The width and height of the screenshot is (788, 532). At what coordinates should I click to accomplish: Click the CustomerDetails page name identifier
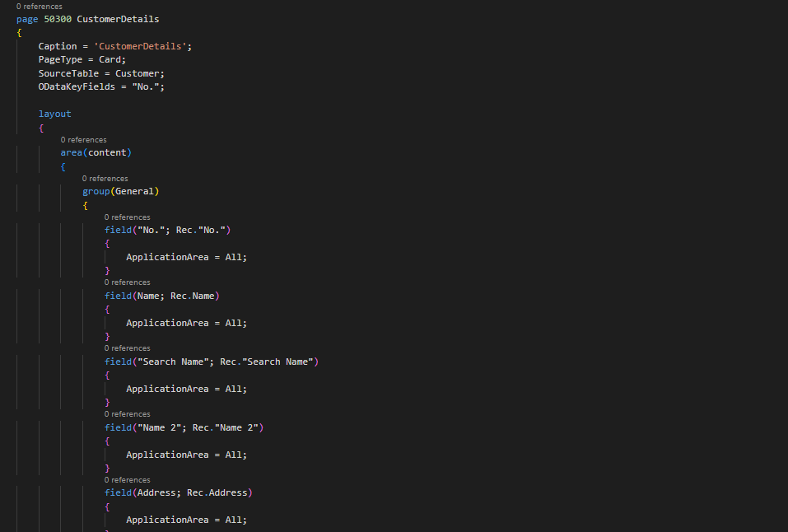[118, 19]
